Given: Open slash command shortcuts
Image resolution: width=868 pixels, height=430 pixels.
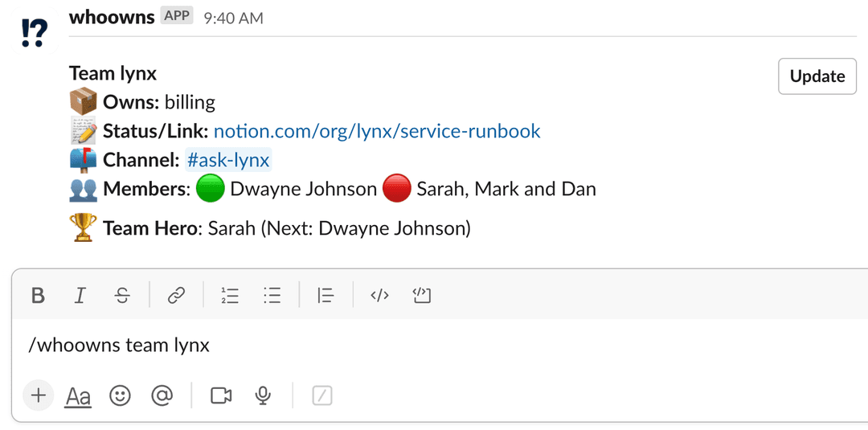Looking at the screenshot, I should (x=321, y=395).
